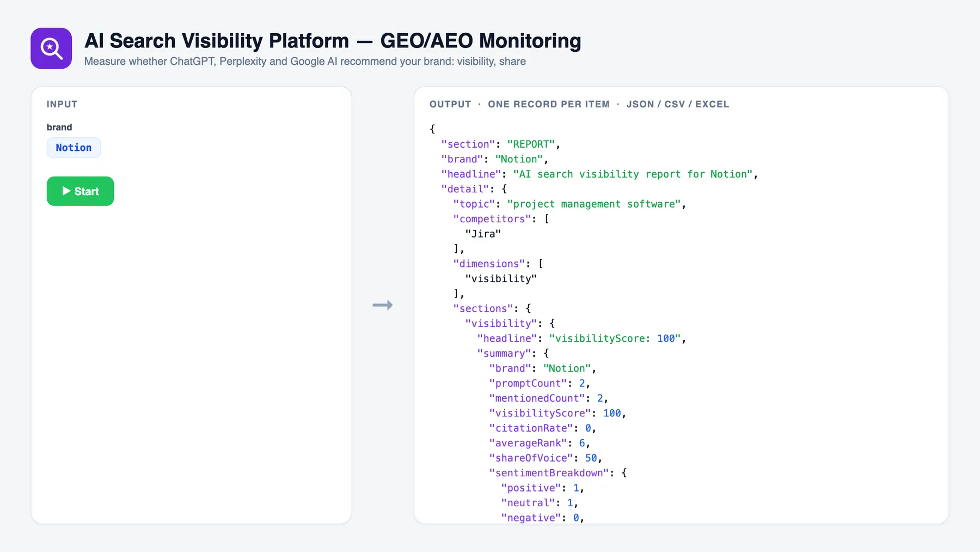The width and height of the screenshot is (980, 552).
Task: Click the "brand": "Notion" line in summary
Action: 542,368
